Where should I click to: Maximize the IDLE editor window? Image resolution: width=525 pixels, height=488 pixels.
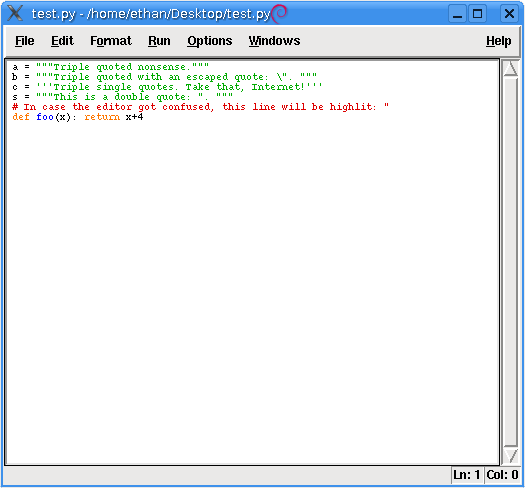pyautogui.click(x=477, y=14)
